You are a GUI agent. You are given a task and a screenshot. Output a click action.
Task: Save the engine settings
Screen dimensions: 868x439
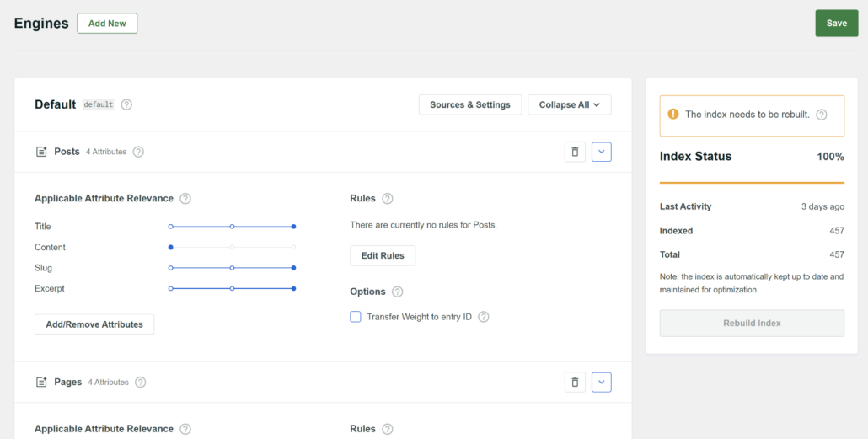837,24
